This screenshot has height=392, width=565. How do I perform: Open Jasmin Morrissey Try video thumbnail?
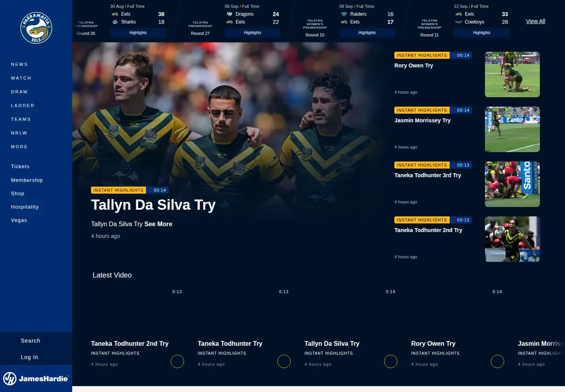tap(512, 129)
